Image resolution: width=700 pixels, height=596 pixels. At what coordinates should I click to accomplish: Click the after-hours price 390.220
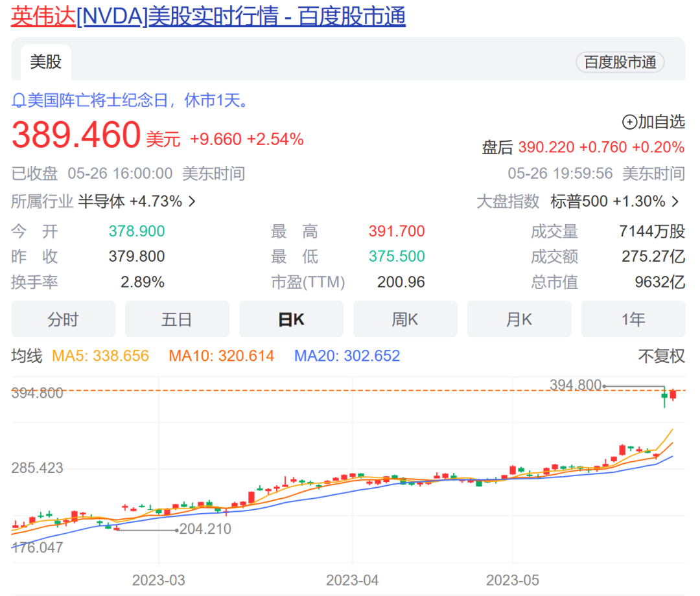(546, 147)
